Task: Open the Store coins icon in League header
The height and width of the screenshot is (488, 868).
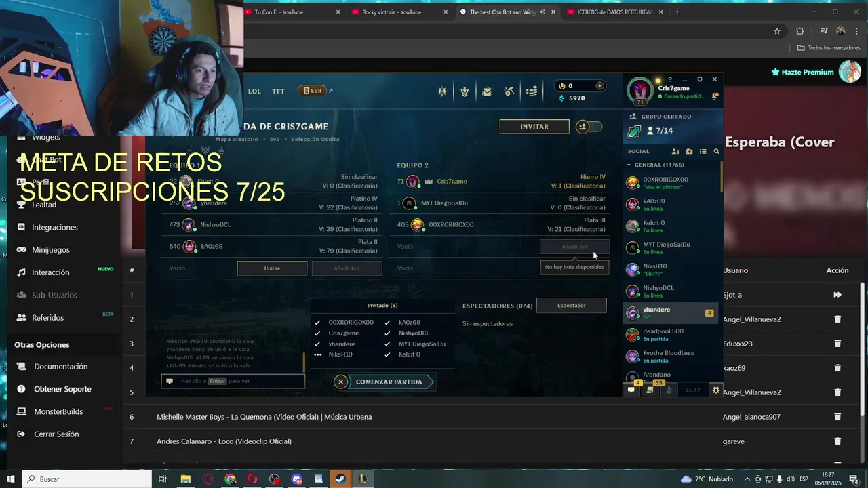Action: coord(532,91)
